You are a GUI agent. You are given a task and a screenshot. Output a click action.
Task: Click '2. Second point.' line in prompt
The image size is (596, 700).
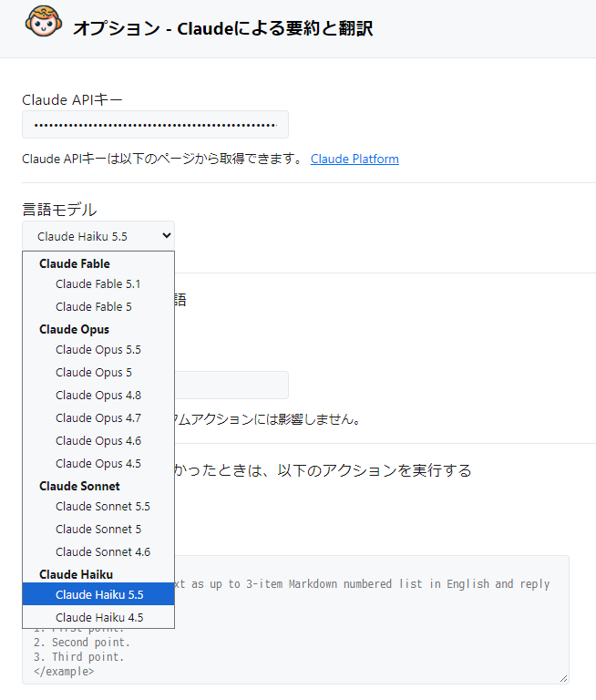(x=82, y=643)
